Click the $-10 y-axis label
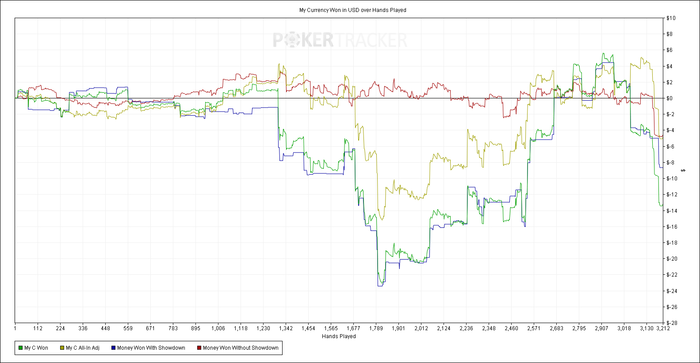Image resolution: width=700 pixels, height=363 pixels. coord(672,179)
